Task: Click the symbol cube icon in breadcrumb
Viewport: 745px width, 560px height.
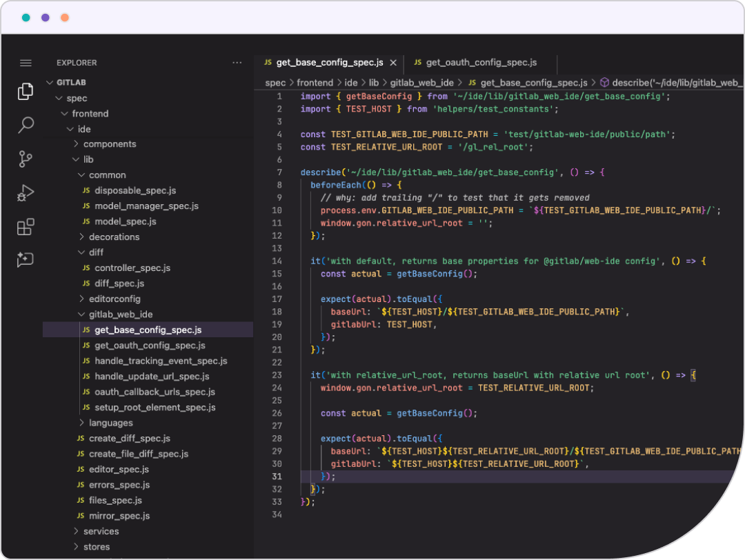Action: point(605,83)
